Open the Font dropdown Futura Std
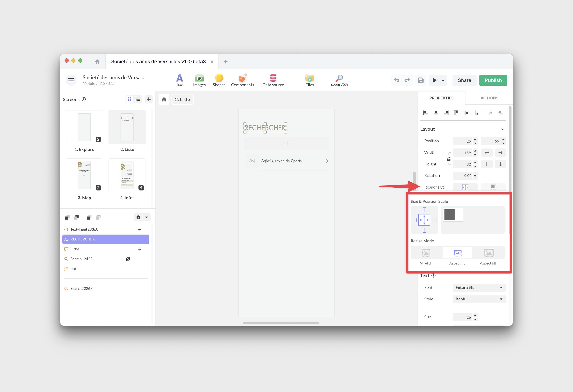This screenshot has height=392, width=573. (479, 288)
